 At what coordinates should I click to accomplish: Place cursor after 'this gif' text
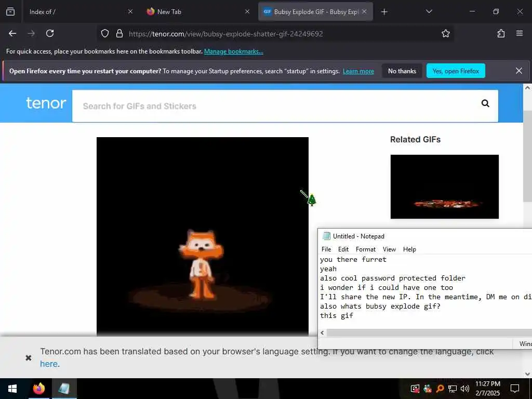point(354,315)
